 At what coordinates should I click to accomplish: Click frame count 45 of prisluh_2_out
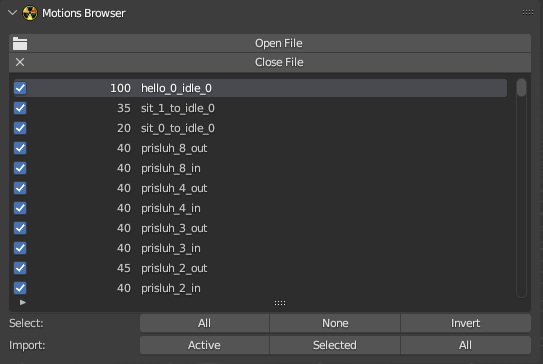[x=124, y=268]
